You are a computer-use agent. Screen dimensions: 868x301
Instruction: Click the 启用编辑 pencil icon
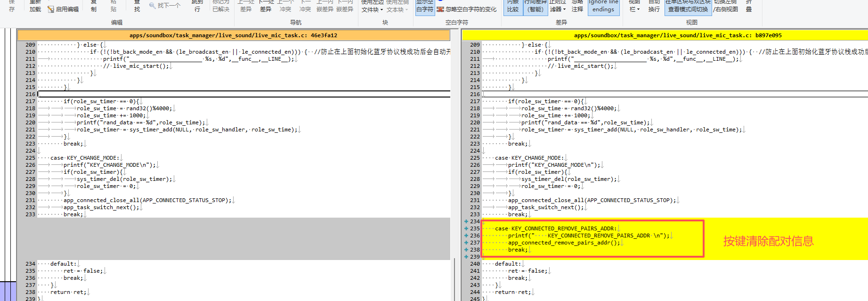click(51, 9)
